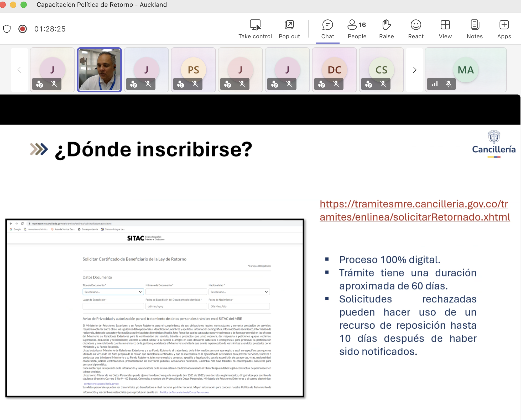Click contactenos@cancilleria.gov.co email link

(101, 384)
